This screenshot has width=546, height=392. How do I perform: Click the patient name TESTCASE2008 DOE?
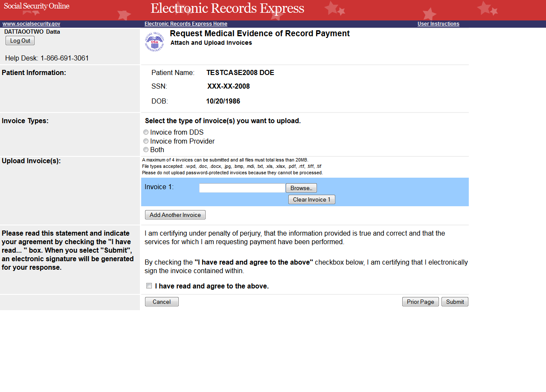[x=240, y=73]
